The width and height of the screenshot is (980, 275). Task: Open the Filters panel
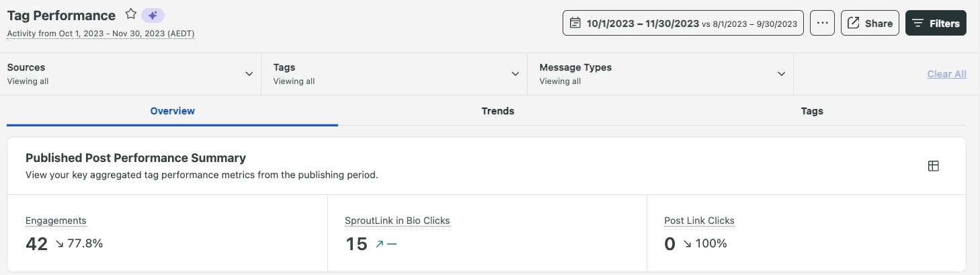click(936, 23)
